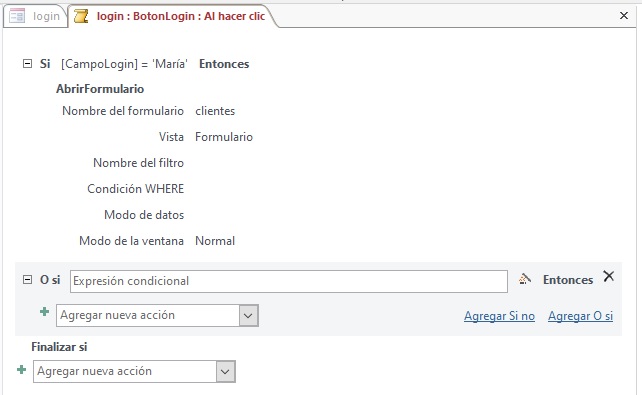The image size is (642, 395).
Task: Open Agregar nueva acción dropdown in O si
Action: tap(248, 316)
